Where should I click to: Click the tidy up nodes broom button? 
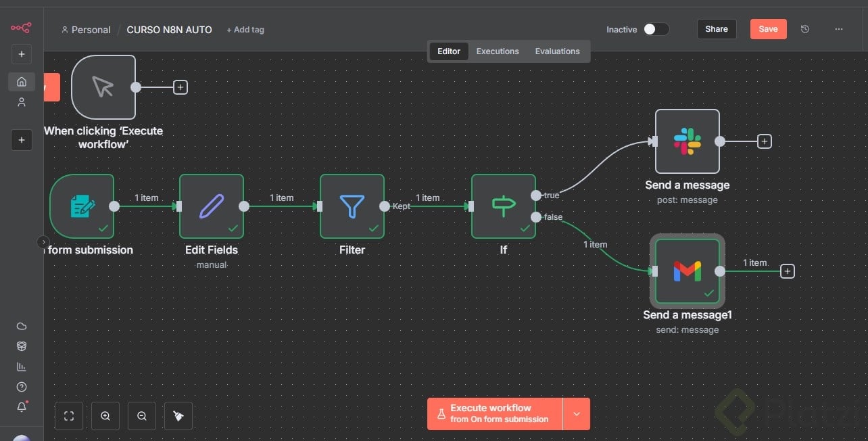(178, 416)
